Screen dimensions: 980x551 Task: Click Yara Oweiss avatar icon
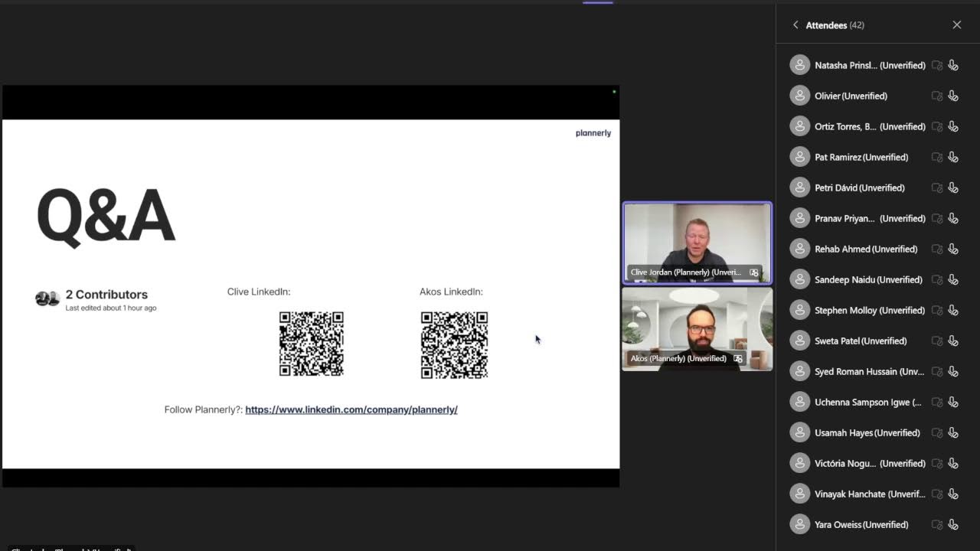[x=800, y=524]
